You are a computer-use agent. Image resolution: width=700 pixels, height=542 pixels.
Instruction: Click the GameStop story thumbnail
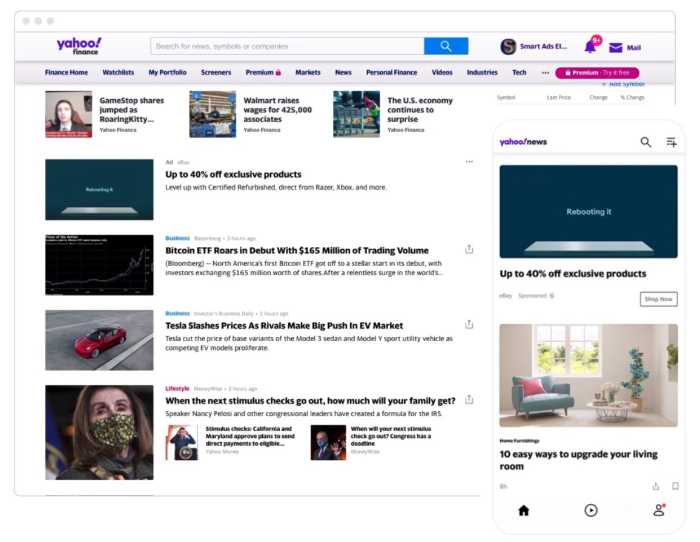[x=68, y=114]
